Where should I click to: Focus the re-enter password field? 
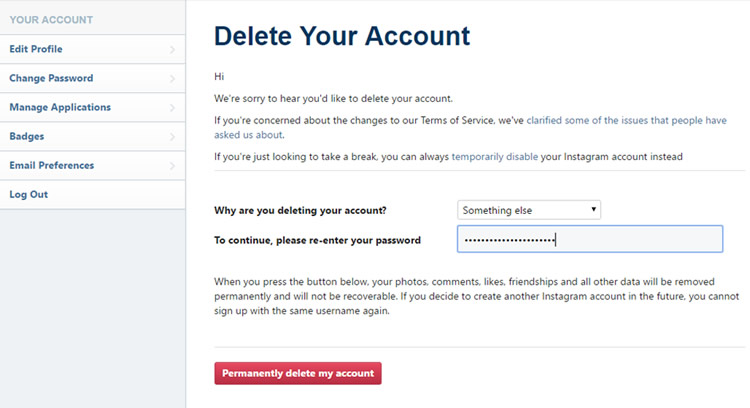point(589,240)
